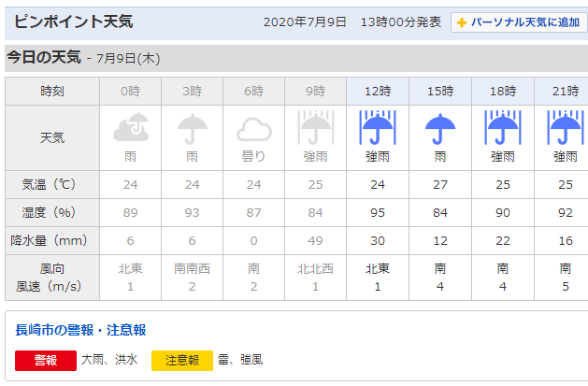The height and width of the screenshot is (386, 588).
Task: Click the 今日の天気 section heading
Action: pos(44,57)
